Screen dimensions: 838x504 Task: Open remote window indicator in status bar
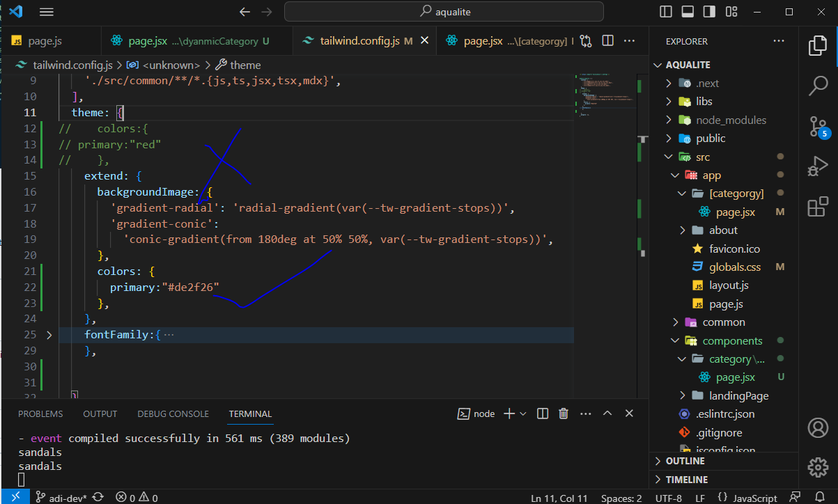tap(15, 498)
